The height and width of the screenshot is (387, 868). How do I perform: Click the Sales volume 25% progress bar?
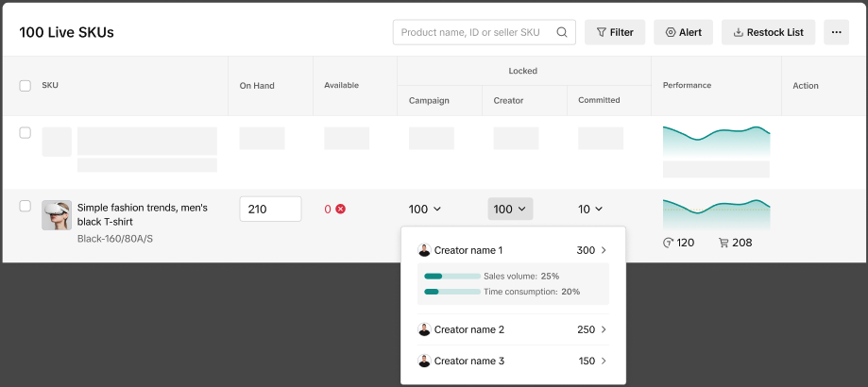click(x=452, y=277)
